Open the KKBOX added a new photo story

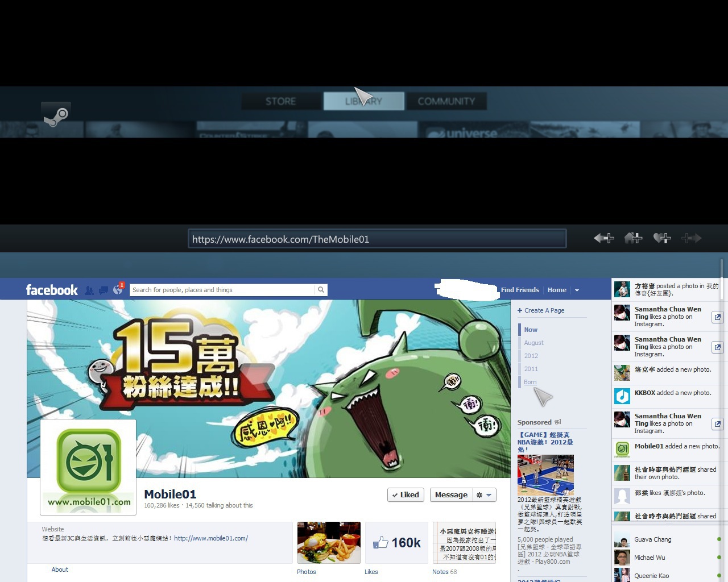668,396
